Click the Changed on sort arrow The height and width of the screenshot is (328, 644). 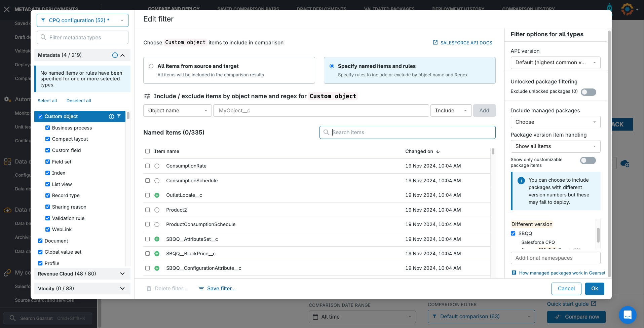click(x=438, y=152)
